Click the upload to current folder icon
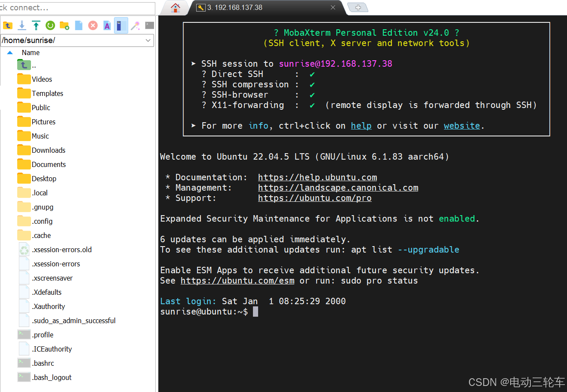 click(x=36, y=25)
